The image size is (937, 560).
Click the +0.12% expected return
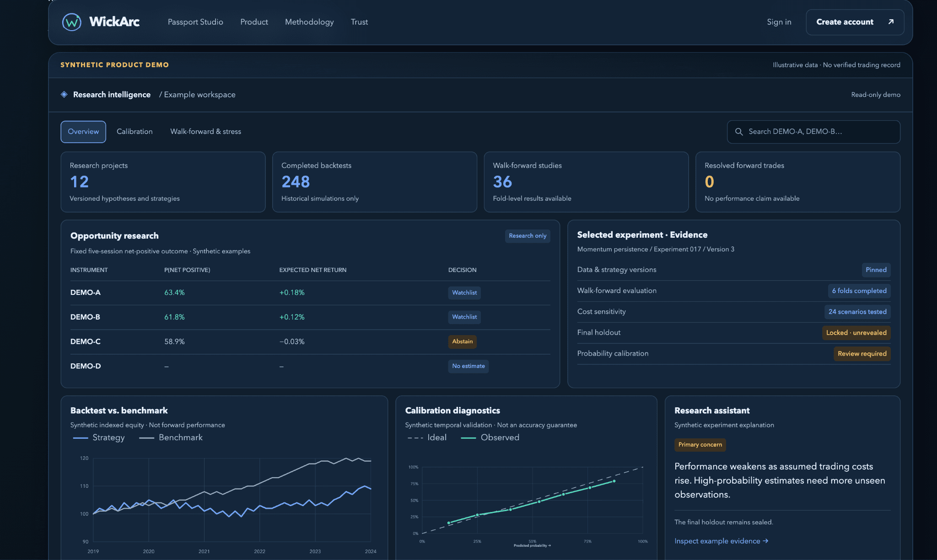(x=292, y=317)
